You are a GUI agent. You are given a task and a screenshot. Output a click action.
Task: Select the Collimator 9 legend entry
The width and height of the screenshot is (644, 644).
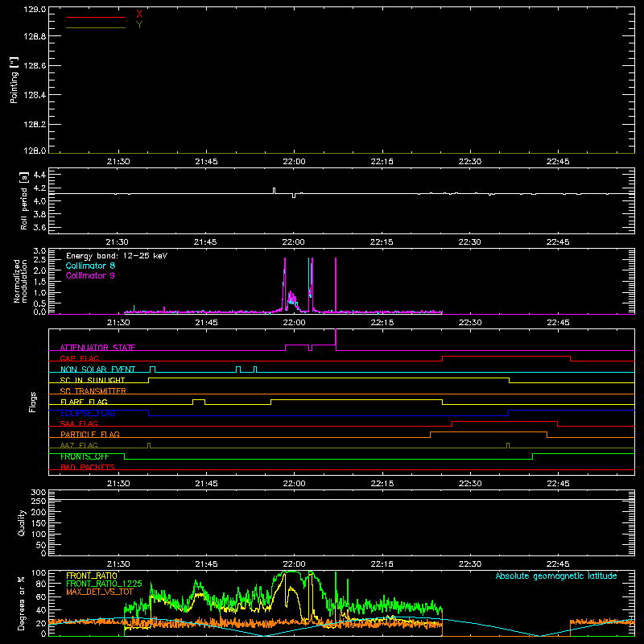tap(90, 275)
